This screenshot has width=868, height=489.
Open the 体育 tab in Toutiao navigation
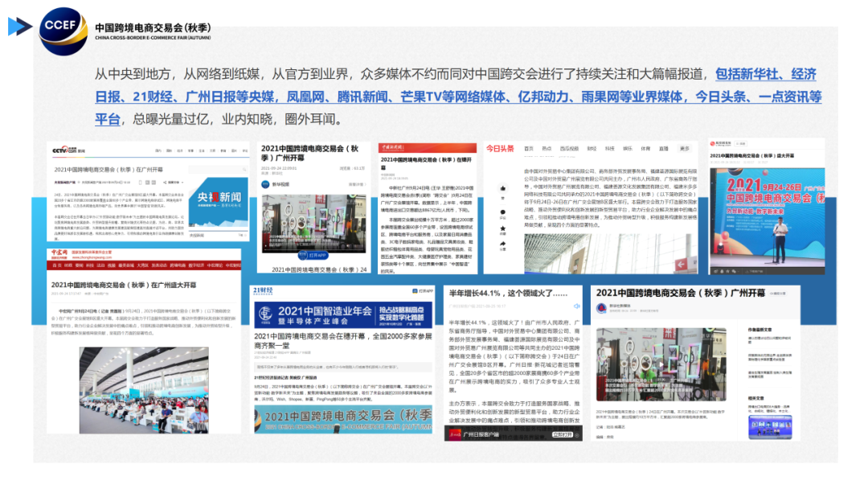click(x=645, y=149)
